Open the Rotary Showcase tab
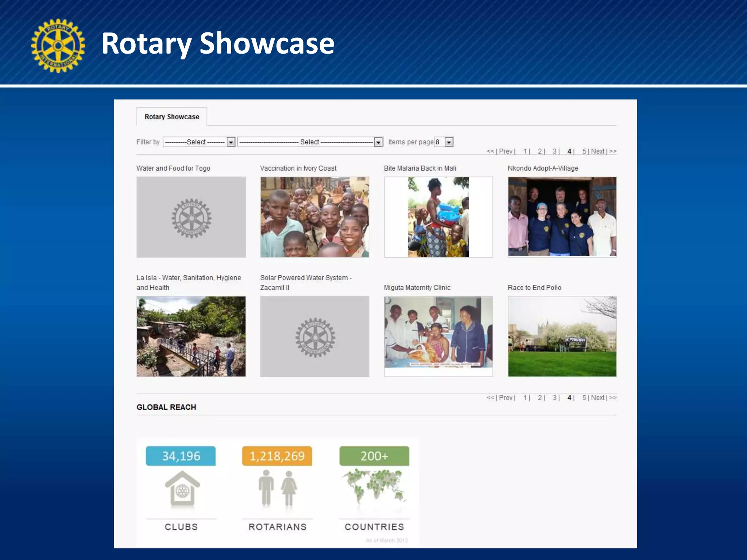This screenshot has height=560, width=747. pos(172,117)
